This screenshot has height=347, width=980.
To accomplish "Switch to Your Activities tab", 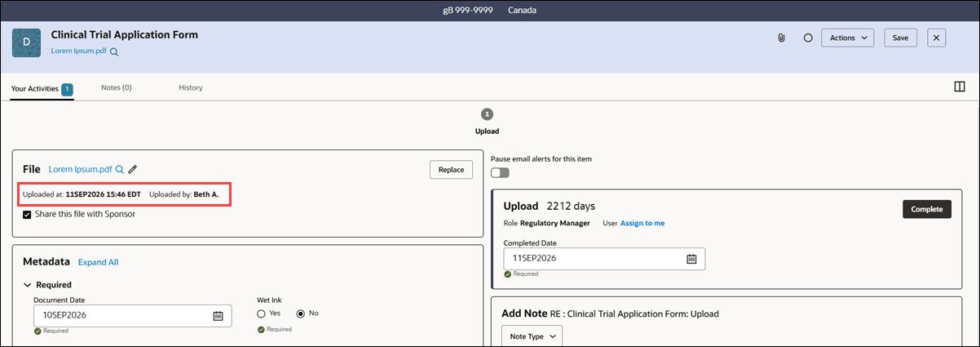I will 42,88.
